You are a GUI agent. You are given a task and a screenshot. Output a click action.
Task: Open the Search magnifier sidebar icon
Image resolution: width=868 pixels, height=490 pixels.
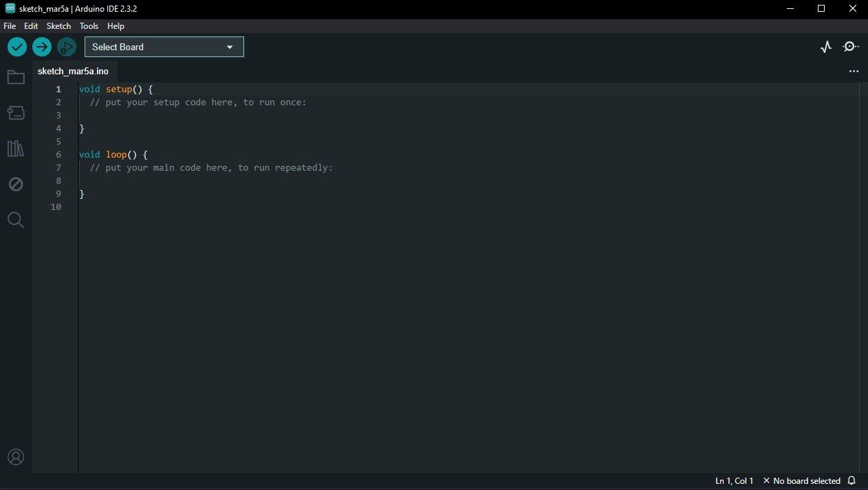16,220
